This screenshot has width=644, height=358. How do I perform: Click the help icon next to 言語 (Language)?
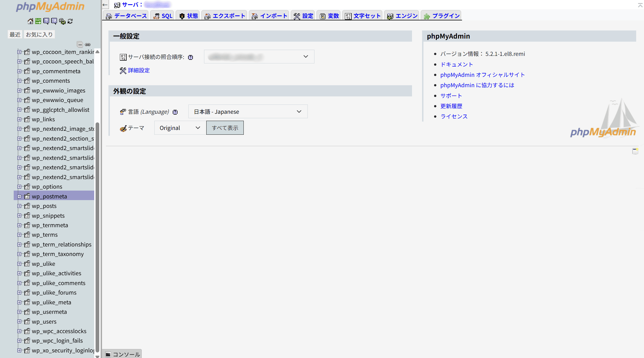(175, 112)
